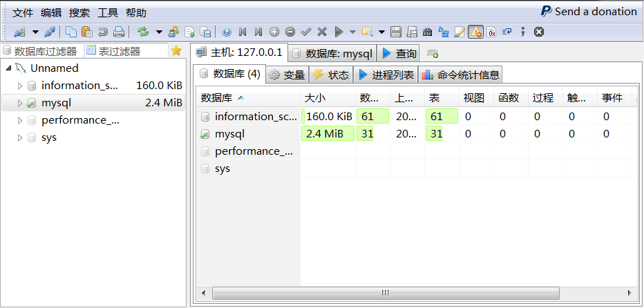Click the blue help icon

click(227, 32)
